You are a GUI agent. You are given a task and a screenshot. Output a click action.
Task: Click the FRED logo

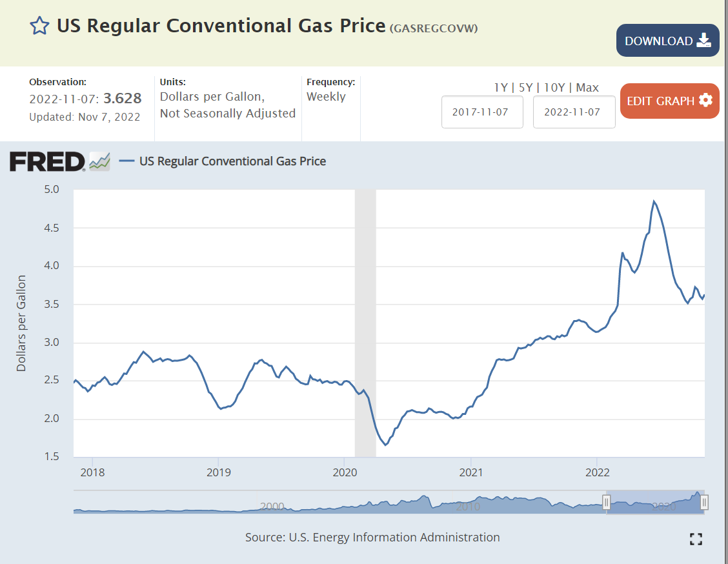tap(47, 161)
